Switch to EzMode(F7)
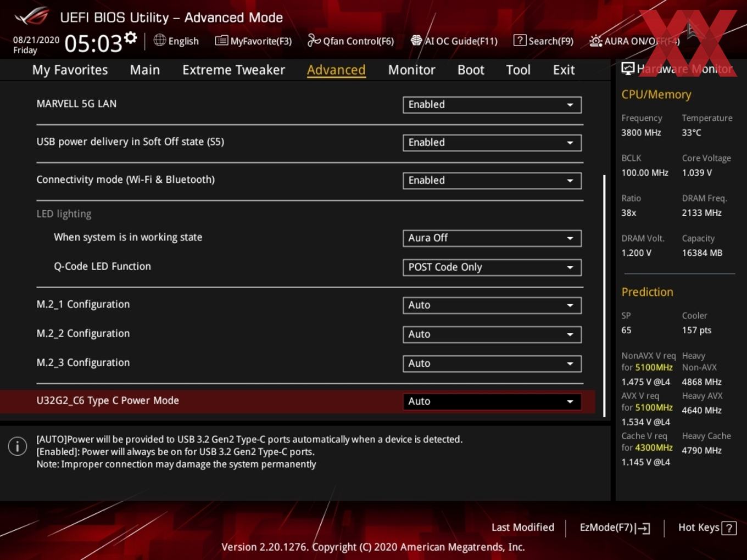 tap(615, 528)
